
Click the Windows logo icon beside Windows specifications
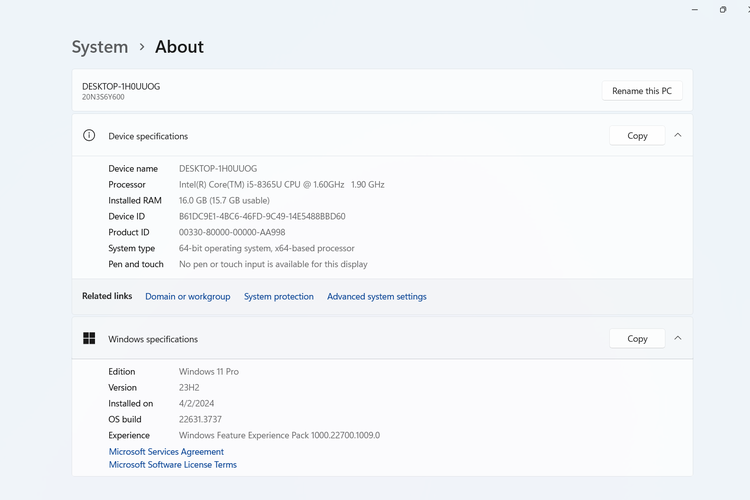pos(89,339)
